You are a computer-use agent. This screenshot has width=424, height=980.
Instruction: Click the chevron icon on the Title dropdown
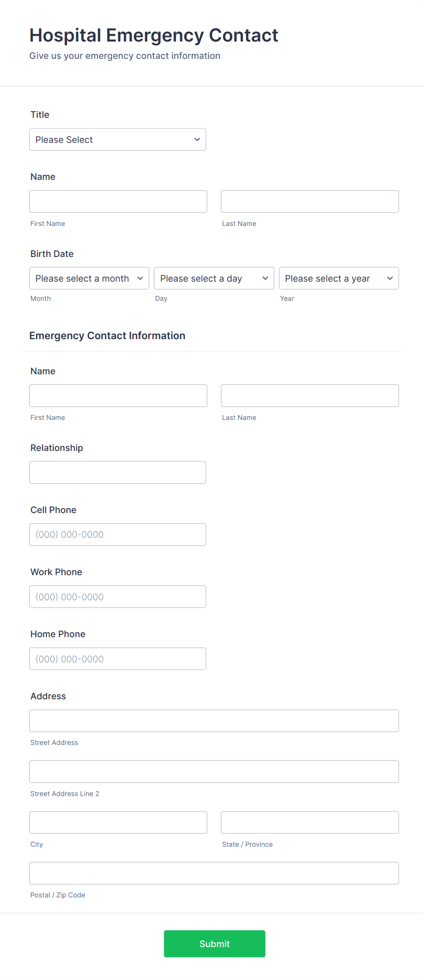[x=196, y=139]
